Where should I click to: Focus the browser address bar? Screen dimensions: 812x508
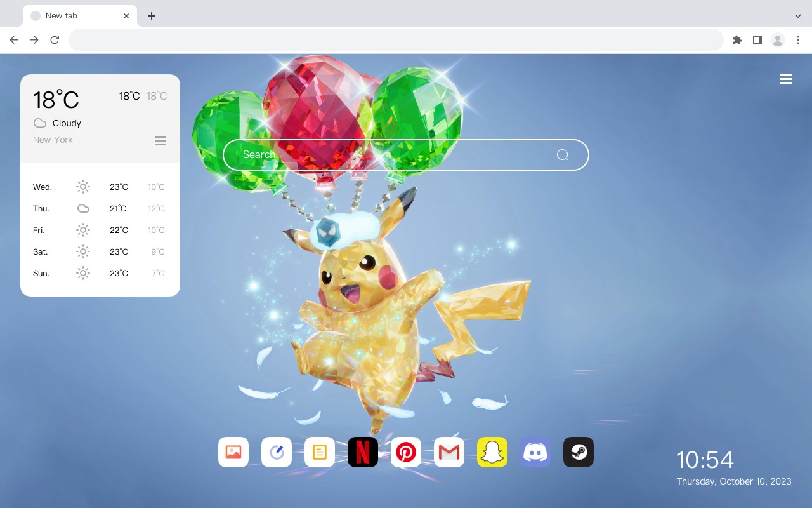[396, 40]
